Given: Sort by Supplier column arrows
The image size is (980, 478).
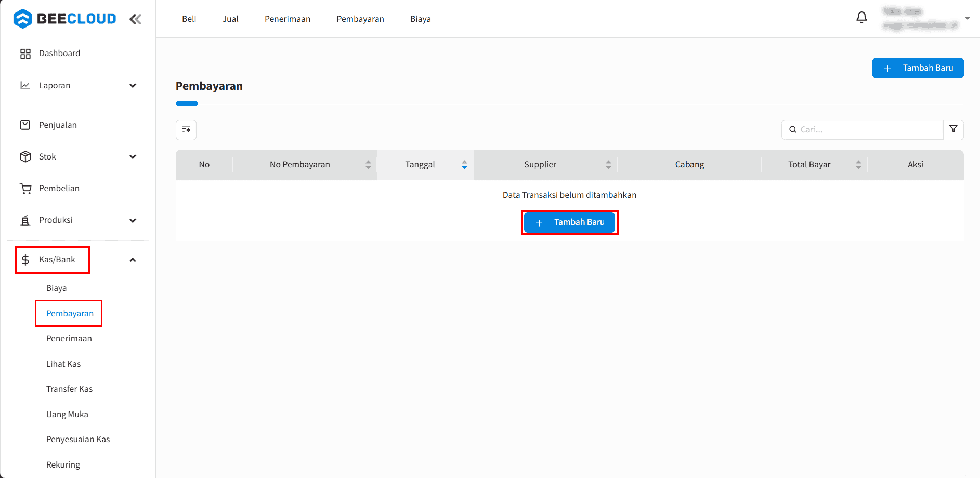Looking at the screenshot, I should coord(608,164).
